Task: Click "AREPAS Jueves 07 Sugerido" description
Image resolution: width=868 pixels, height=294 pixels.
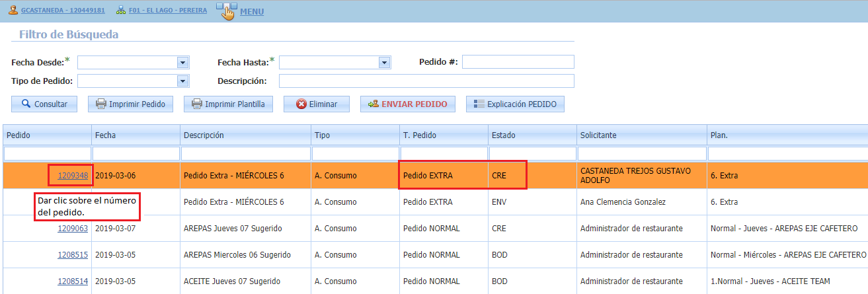Action: tap(233, 229)
